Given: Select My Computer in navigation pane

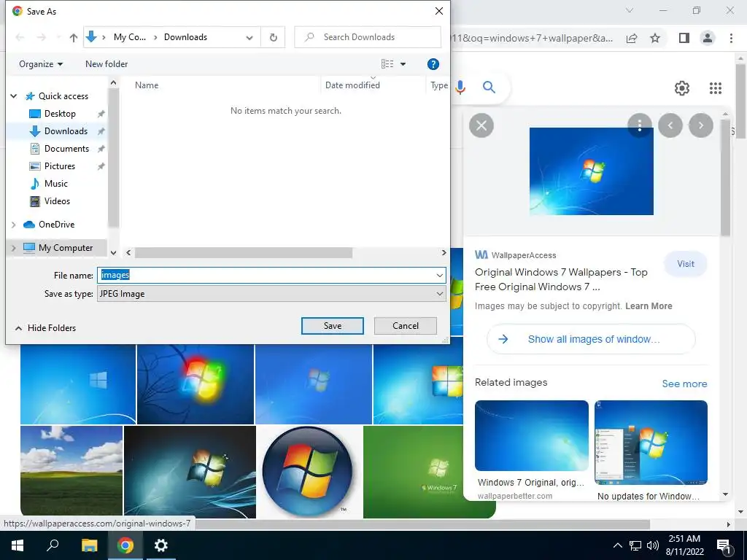Looking at the screenshot, I should point(65,248).
